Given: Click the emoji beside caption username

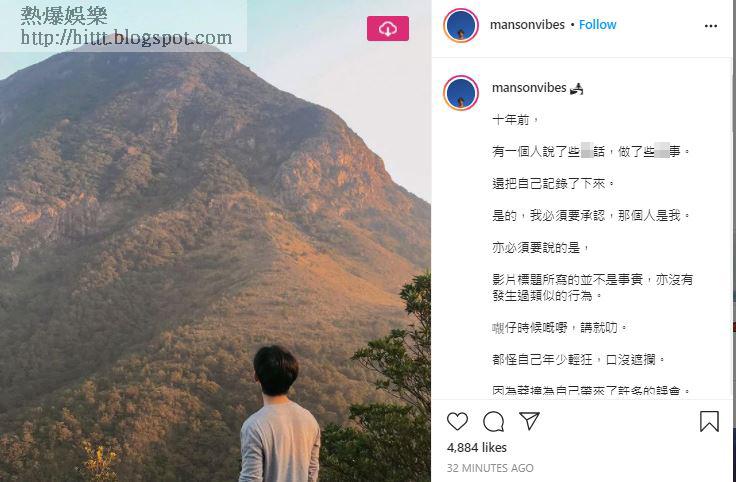Looking at the screenshot, I should (x=576, y=88).
